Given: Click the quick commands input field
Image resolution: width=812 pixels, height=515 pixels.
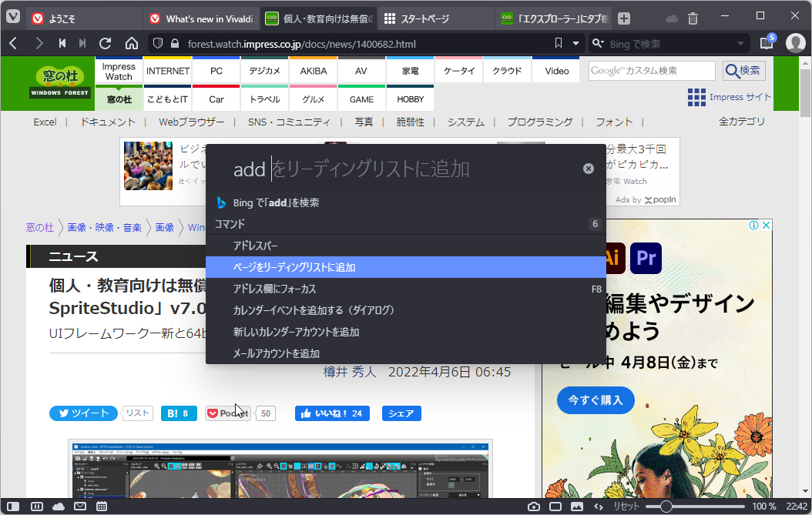Looking at the screenshot, I should tap(385, 168).
